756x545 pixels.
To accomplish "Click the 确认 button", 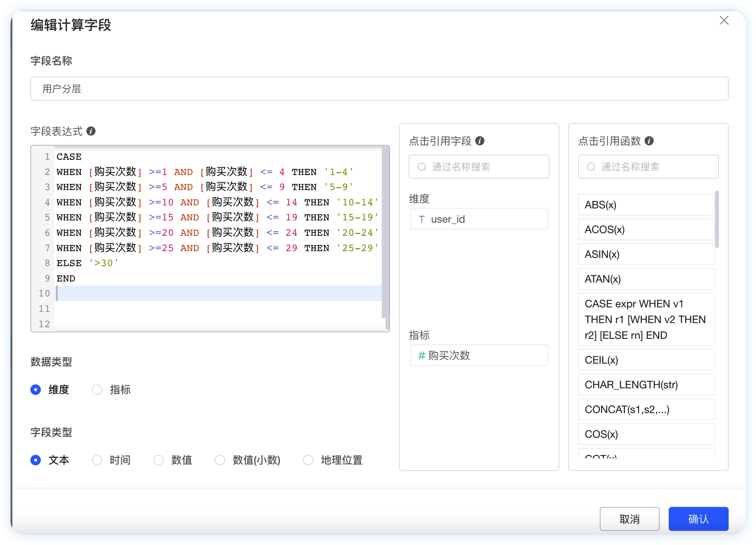I will pyautogui.click(x=698, y=519).
